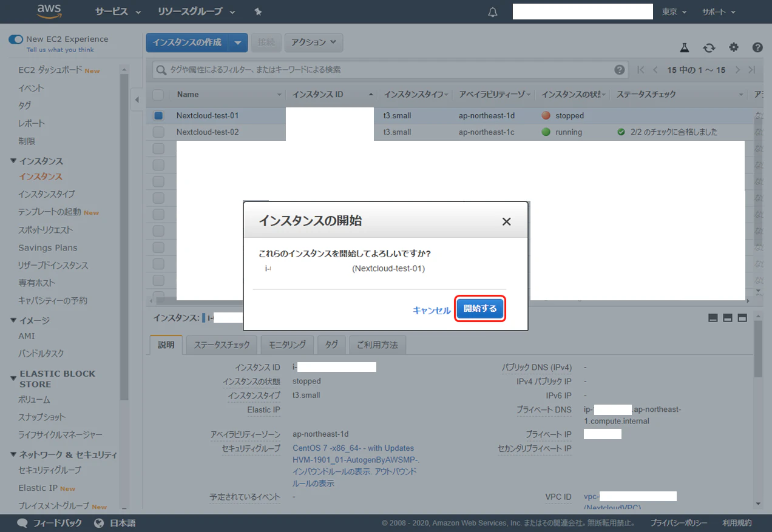Screen dimensions: 772x532
Task: Go to last page of results
Action: point(752,70)
